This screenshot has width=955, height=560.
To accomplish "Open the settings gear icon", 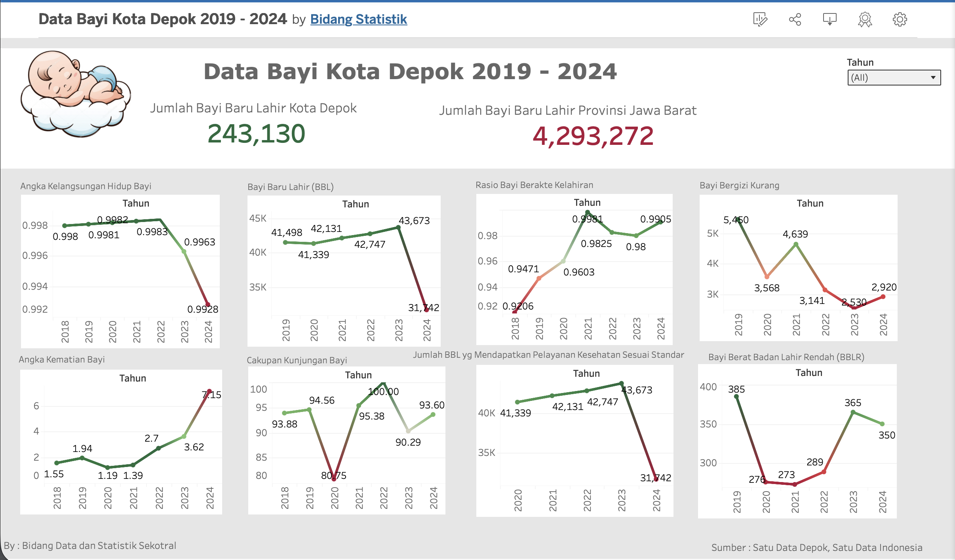I will point(900,19).
